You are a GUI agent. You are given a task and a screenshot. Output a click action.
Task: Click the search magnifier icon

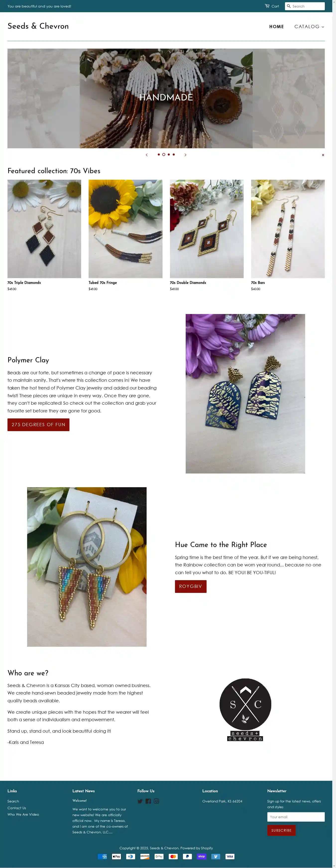click(x=288, y=6)
